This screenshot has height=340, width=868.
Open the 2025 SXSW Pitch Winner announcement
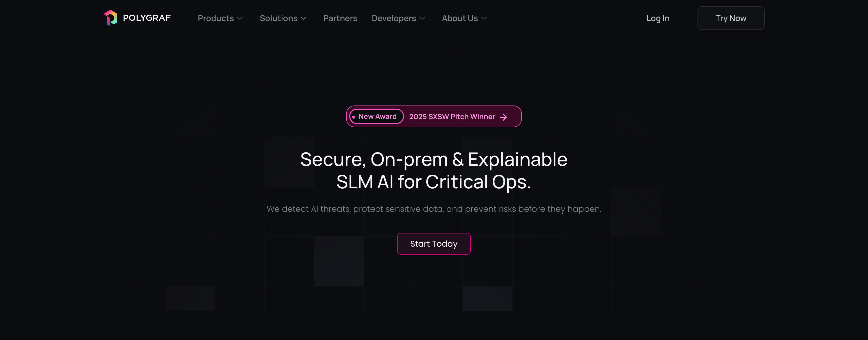click(452, 117)
